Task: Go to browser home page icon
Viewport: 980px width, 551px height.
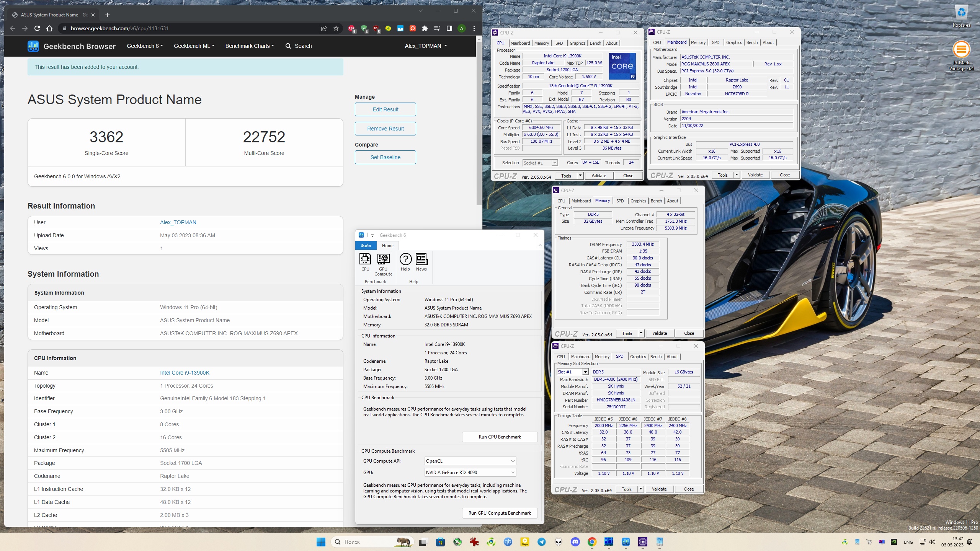Action: [49, 28]
